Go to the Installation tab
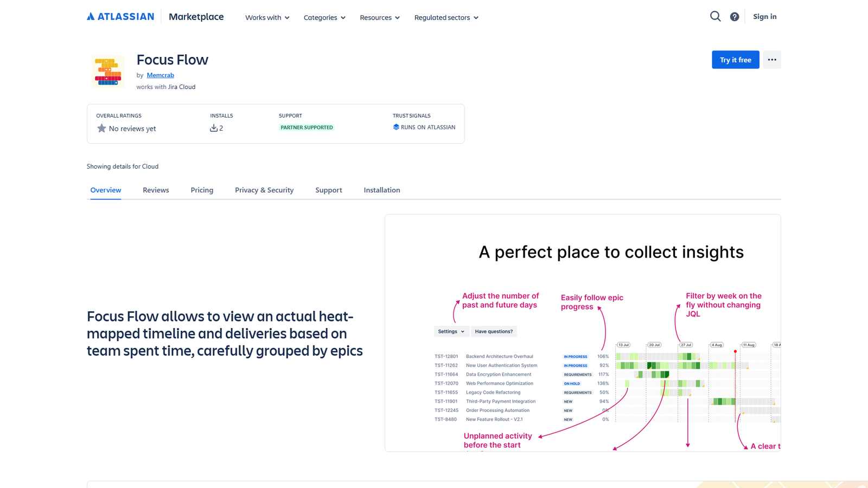This screenshot has width=868, height=488. pos(382,190)
